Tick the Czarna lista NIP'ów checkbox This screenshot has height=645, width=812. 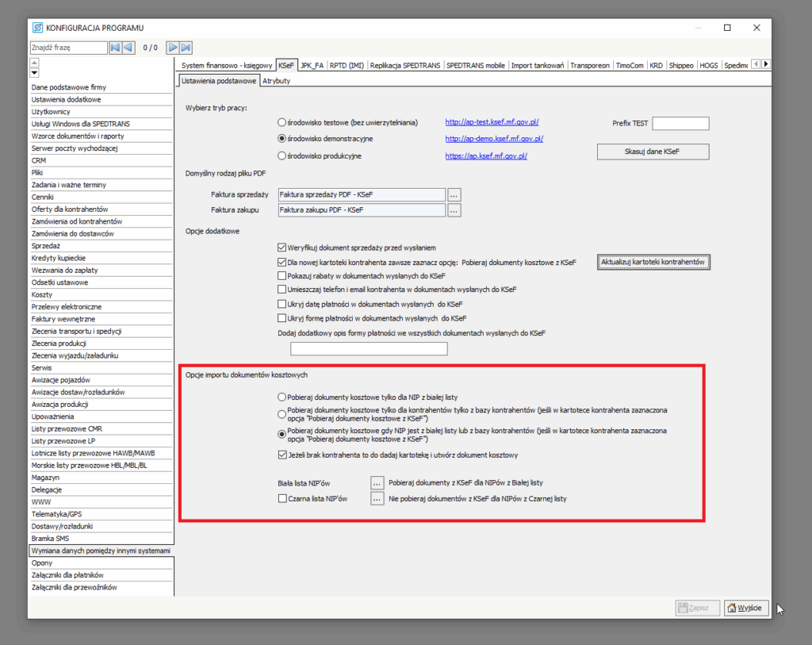(x=282, y=499)
